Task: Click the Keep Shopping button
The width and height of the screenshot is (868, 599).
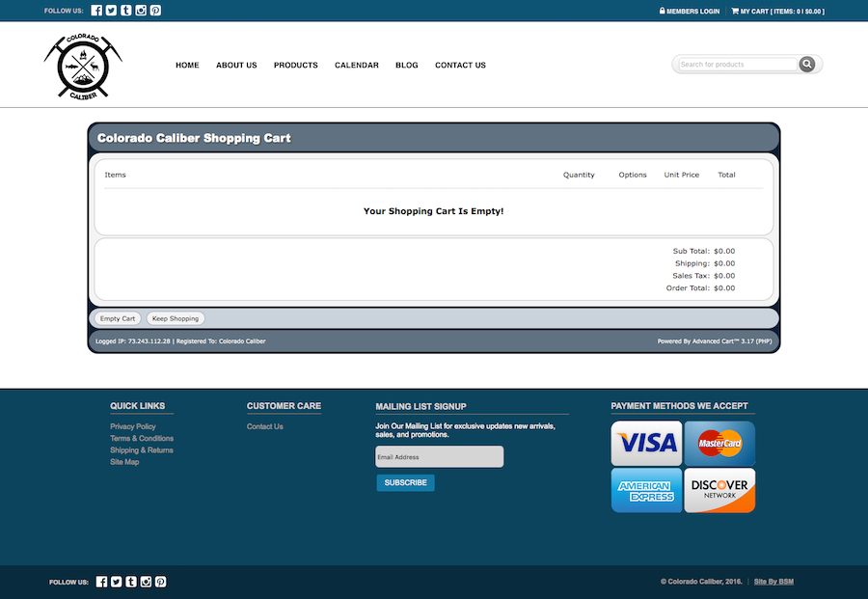Action: point(176,318)
